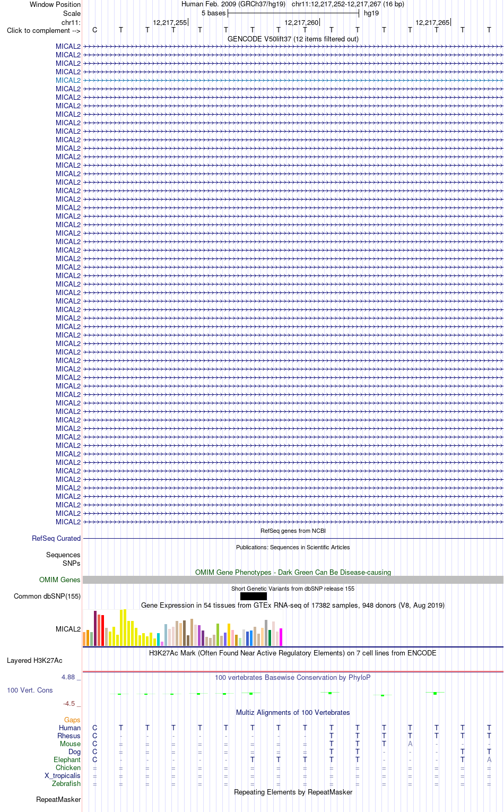Click the lime green GTEx expression bar

(x=218, y=635)
